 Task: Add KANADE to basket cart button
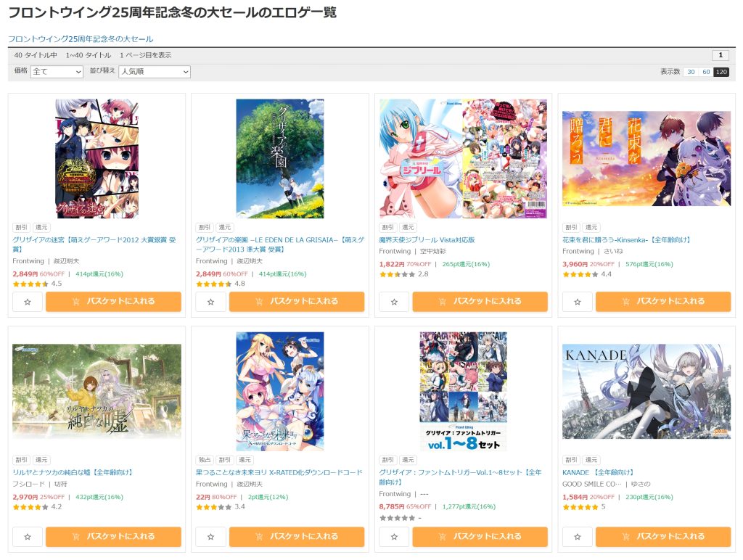(663, 536)
